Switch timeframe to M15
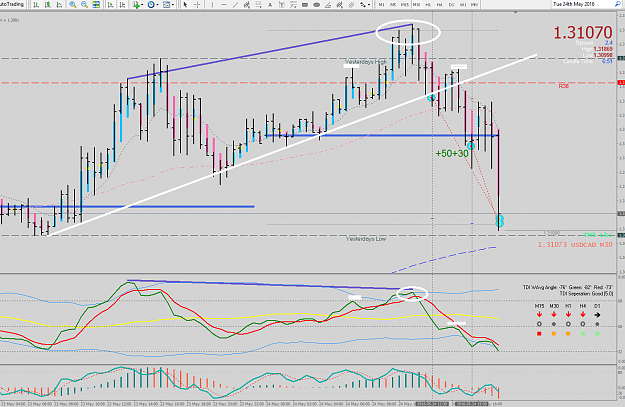Screen dimensions: 625x407 (405, 5)
